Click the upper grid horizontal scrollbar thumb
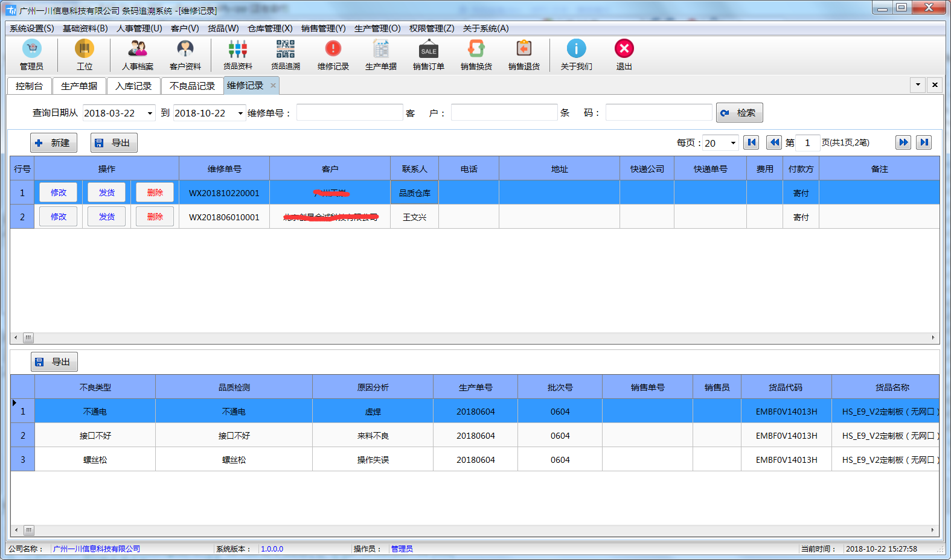Image resolution: width=951 pixels, height=560 pixels. [28, 338]
